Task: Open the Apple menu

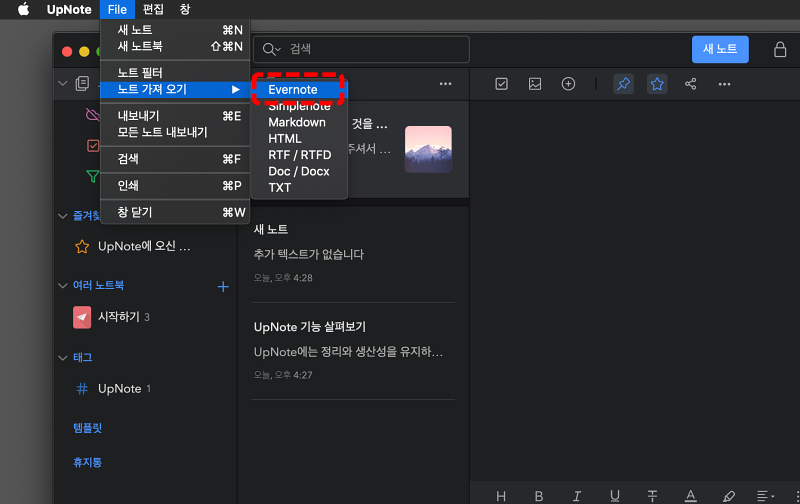Action: pyautogui.click(x=23, y=9)
